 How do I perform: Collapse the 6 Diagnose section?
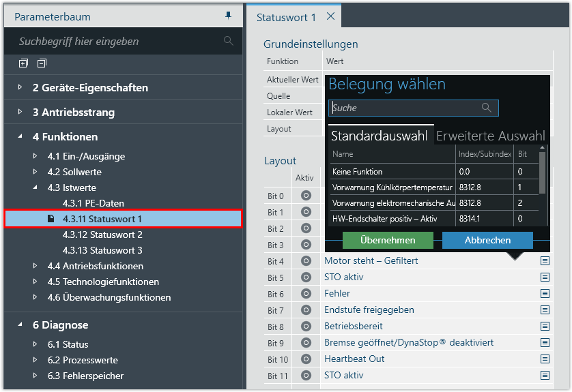coord(20,325)
